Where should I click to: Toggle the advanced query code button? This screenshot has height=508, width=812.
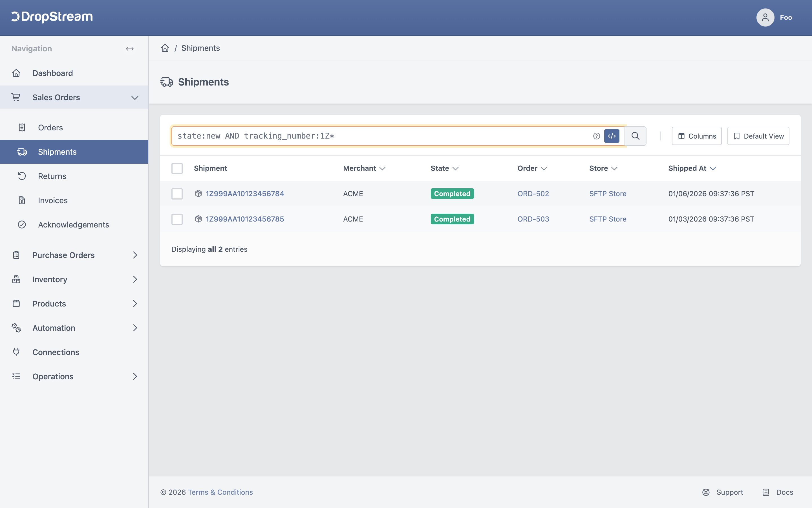612,136
